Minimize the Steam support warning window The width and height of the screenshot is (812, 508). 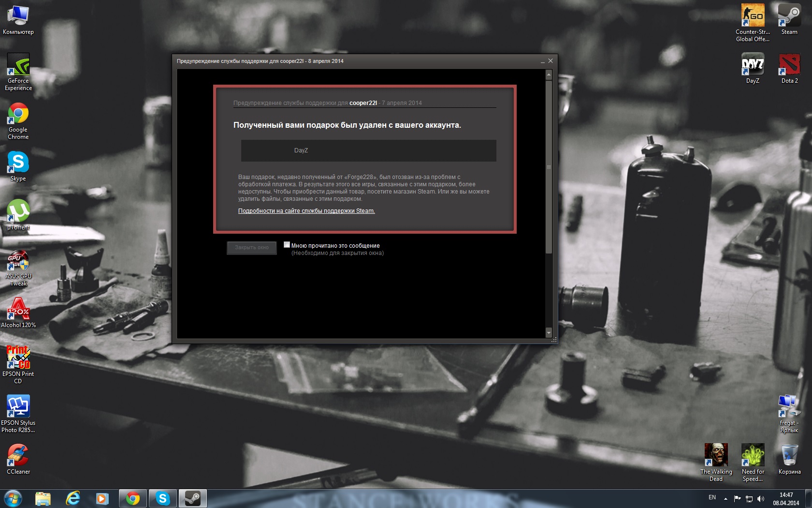[x=542, y=61]
